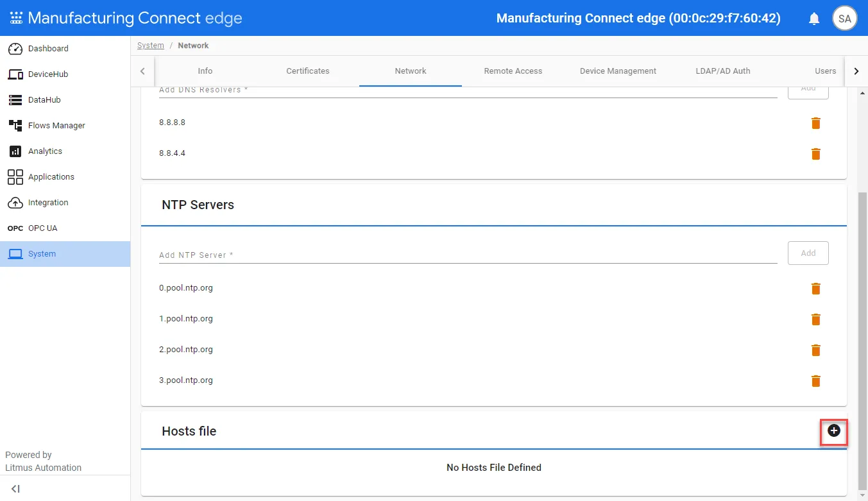Switch to the Remote Access tab
Image resolution: width=868 pixels, height=501 pixels.
tap(513, 71)
